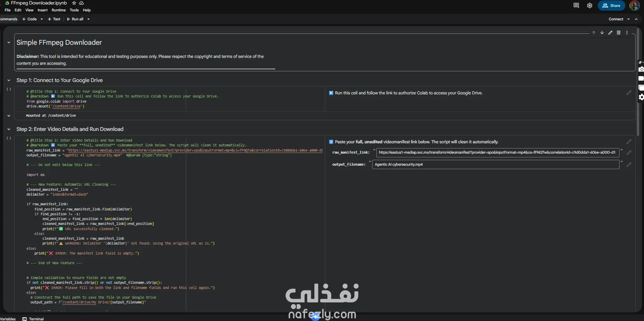Open the Variables panel
Screen dimensions: 644x321
pos(8,319)
